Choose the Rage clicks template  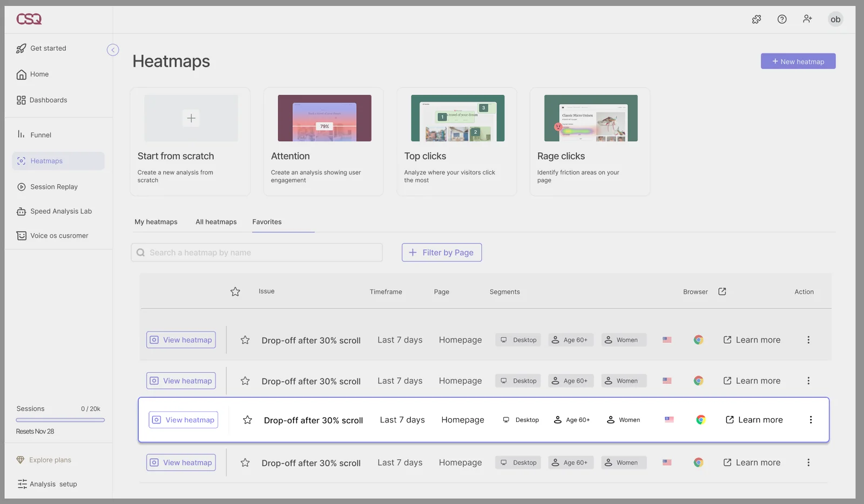coord(590,141)
